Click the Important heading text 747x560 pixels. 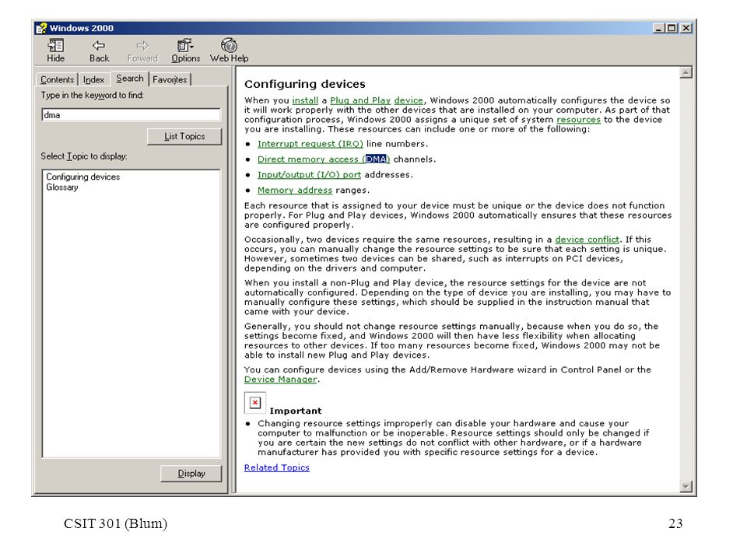click(x=296, y=411)
